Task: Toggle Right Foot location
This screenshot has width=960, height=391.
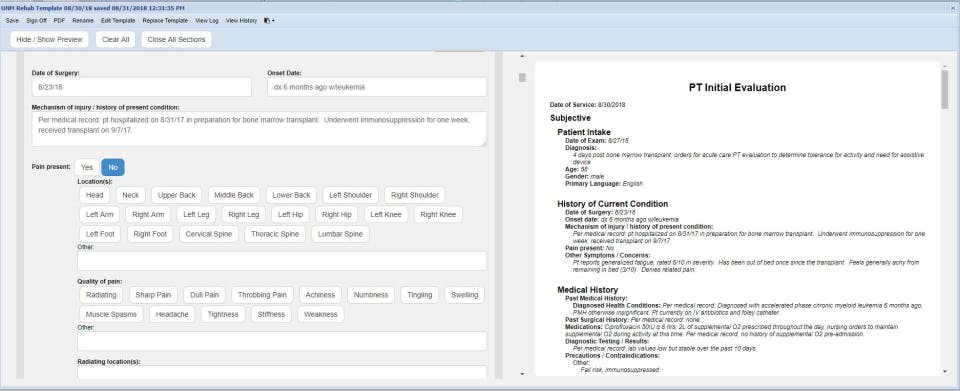Action: tap(150, 234)
